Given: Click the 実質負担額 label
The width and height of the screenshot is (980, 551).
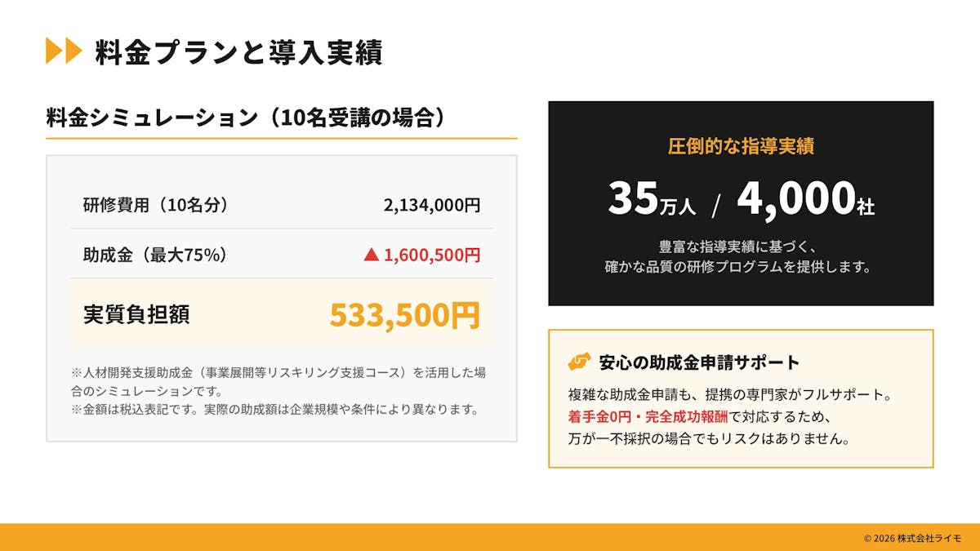Looking at the screenshot, I should 136,314.
